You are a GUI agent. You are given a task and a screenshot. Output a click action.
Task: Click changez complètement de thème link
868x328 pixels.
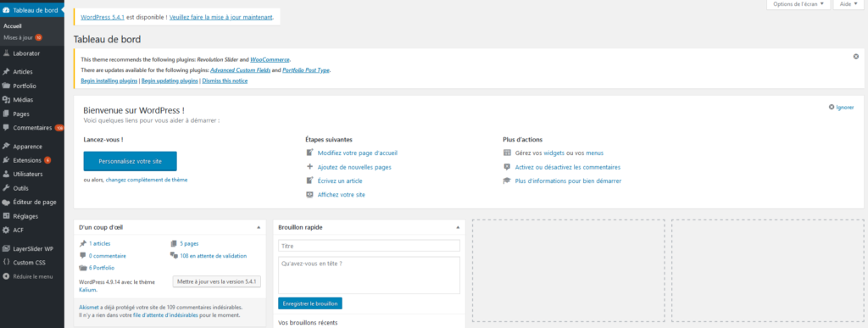[147, 180]
